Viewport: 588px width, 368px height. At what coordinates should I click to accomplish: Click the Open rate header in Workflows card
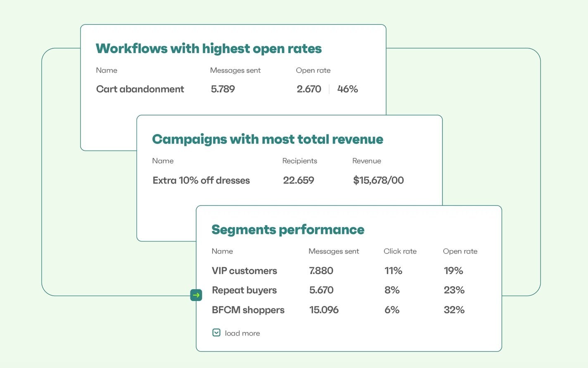pos(313,71)
